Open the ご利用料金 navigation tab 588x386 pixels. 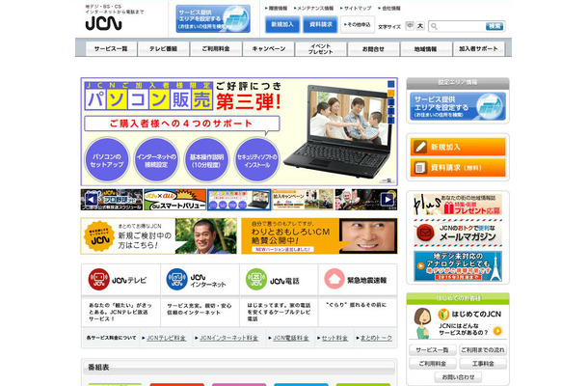point(216,49)
